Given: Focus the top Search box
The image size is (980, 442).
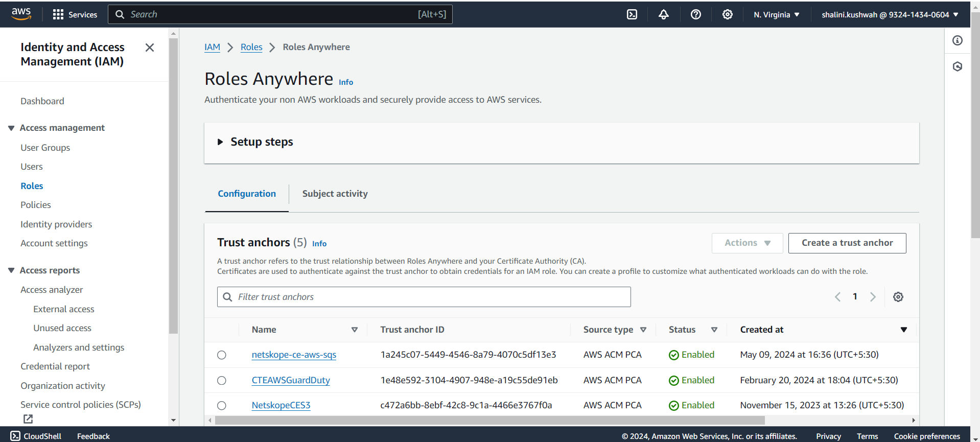Looking at the screenshot, I should (x=280, y=14).
